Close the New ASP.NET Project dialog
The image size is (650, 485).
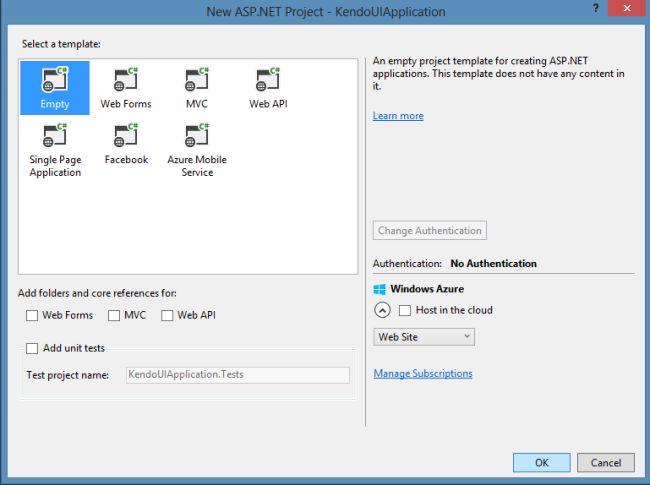(x=627, y=8)
